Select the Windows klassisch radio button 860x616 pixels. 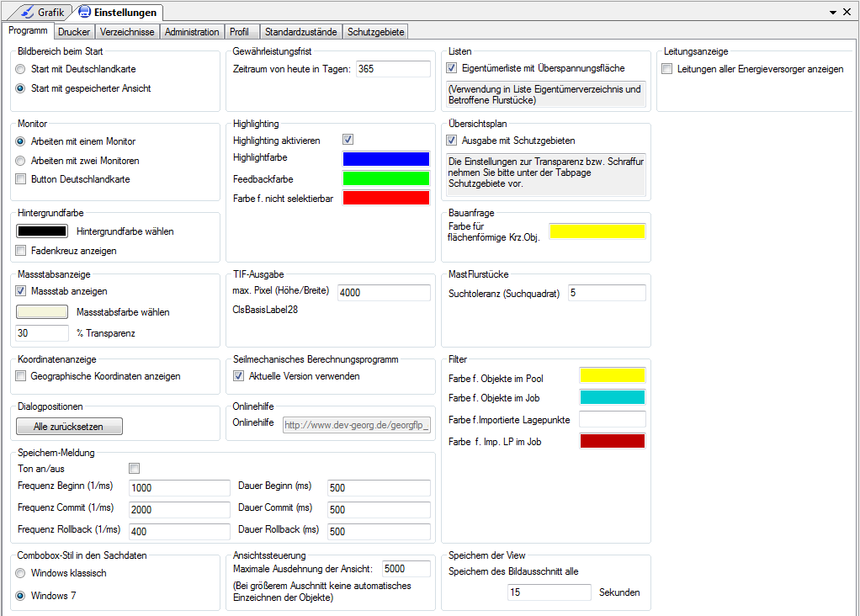pos(21,573)
